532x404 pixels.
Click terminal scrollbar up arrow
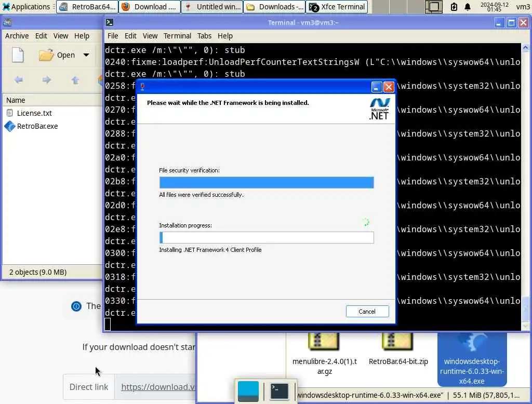click(x=526, y=47)
